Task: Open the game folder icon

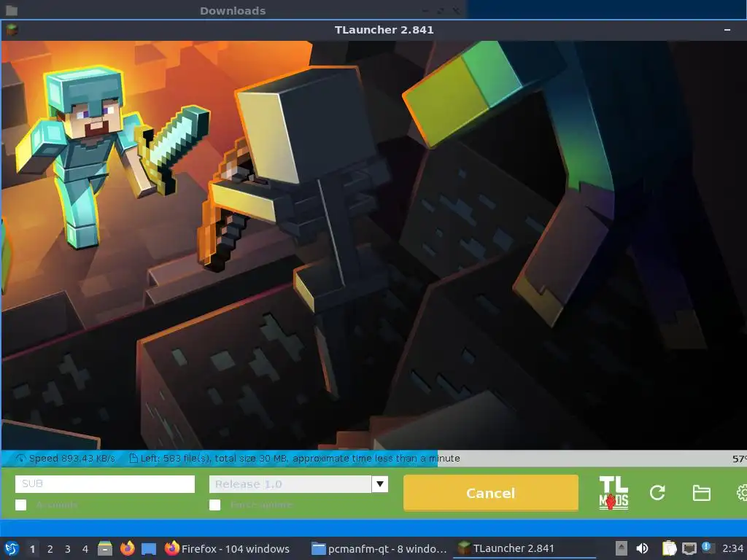Action: [x=701, y=493]
